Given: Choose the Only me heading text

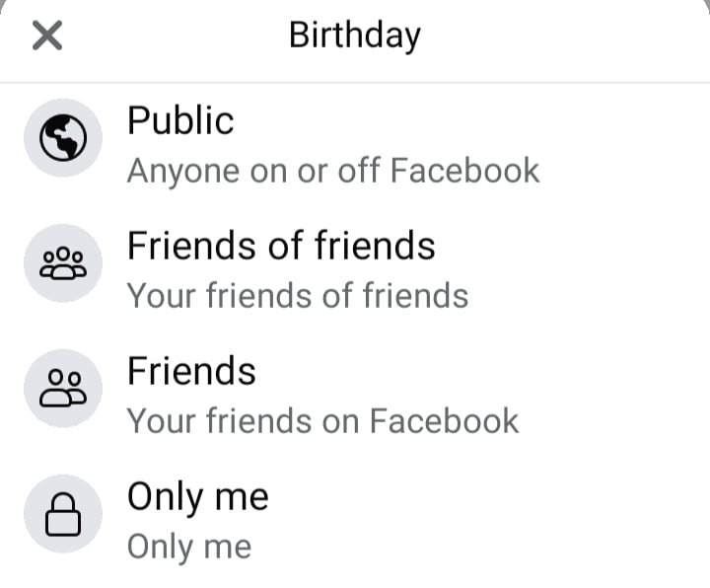Looking at the screenshot, I should point(198,496).
